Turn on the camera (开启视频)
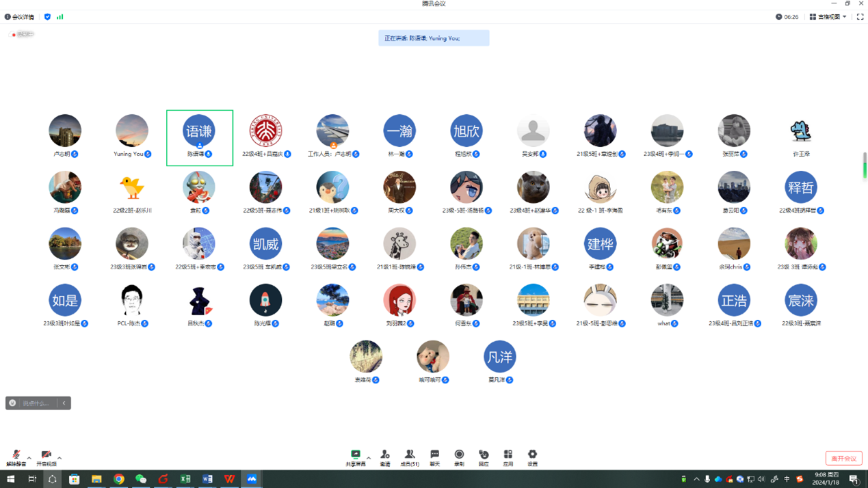 [x=46, y=457]
